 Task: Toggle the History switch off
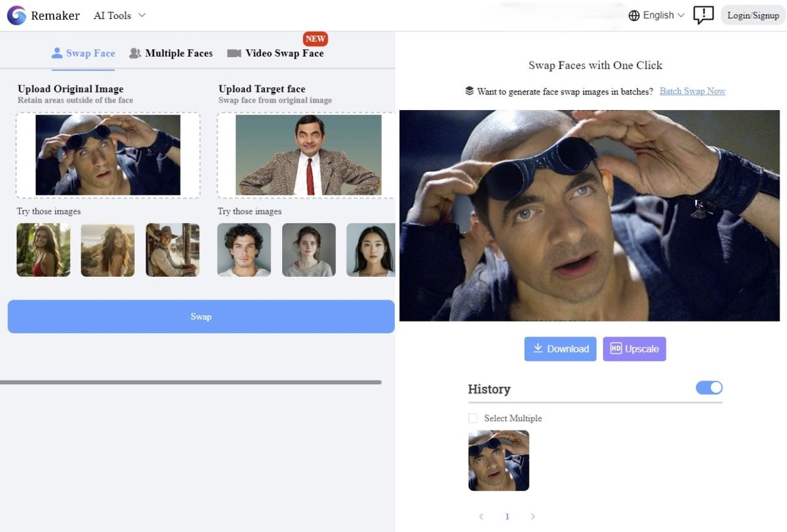[709, 388]
